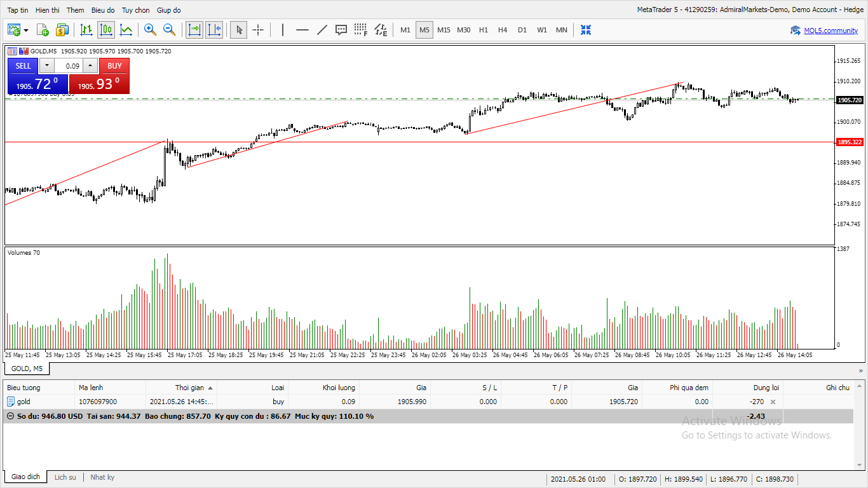Open the Giup do menu
The width and height of the screenshot is (868, 488).
pyautogui.click(x=169, y=10)
